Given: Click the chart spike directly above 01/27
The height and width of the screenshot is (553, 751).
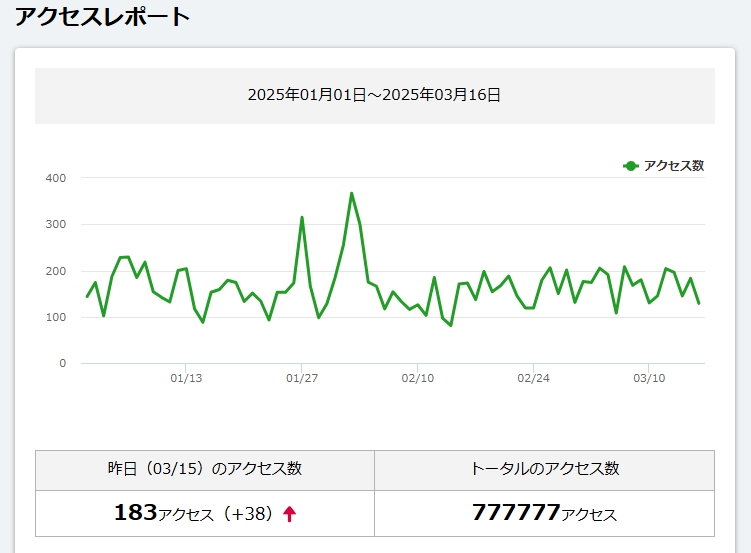Looking at the screenshot, I should [x=302, y=218].
